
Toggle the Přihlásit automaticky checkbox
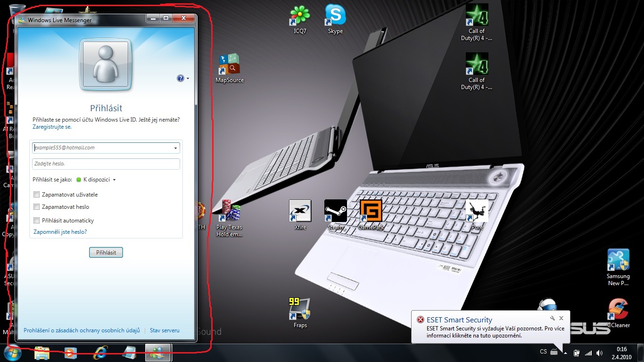pos(37,221)
